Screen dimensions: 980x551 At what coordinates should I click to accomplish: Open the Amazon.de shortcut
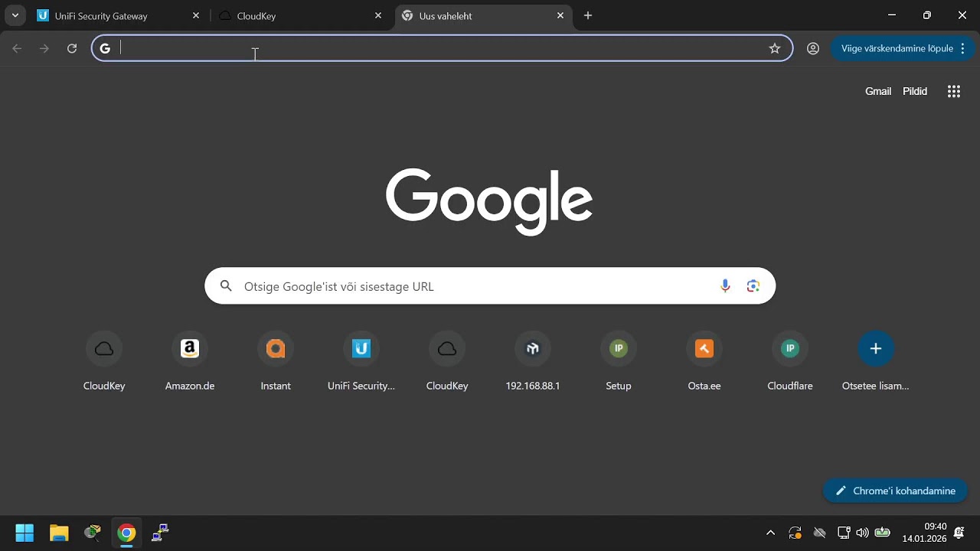tap(190, 361)
